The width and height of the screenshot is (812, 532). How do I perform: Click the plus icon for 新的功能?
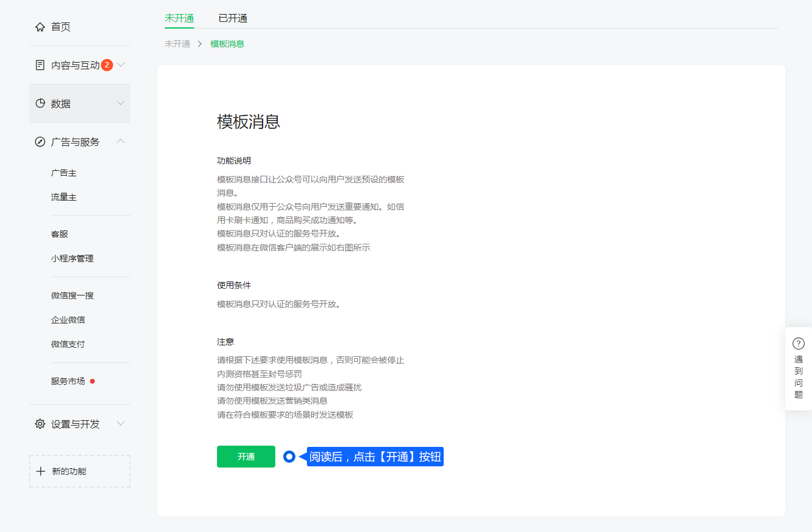click(x=41, y=471)
